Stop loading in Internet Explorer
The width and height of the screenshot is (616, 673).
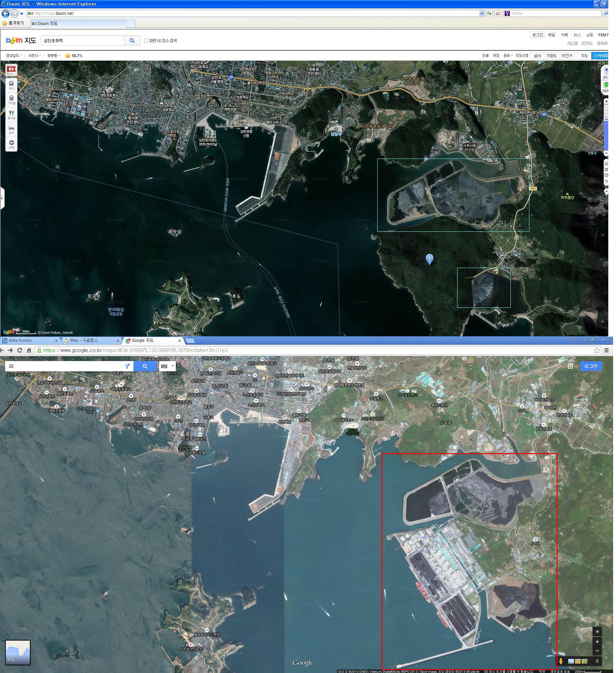click(498, 13)
